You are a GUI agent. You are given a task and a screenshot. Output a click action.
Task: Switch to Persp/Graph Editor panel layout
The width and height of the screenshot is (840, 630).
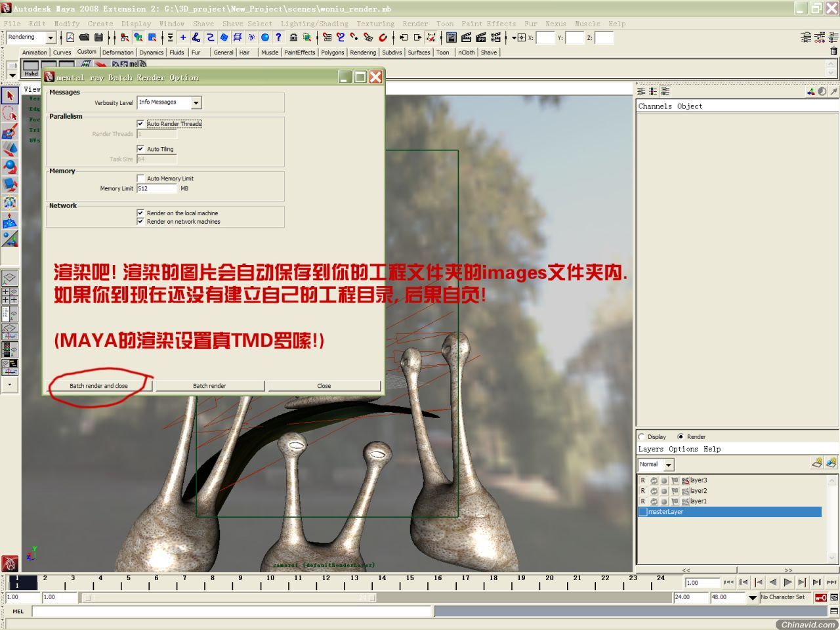pos(10,331)
